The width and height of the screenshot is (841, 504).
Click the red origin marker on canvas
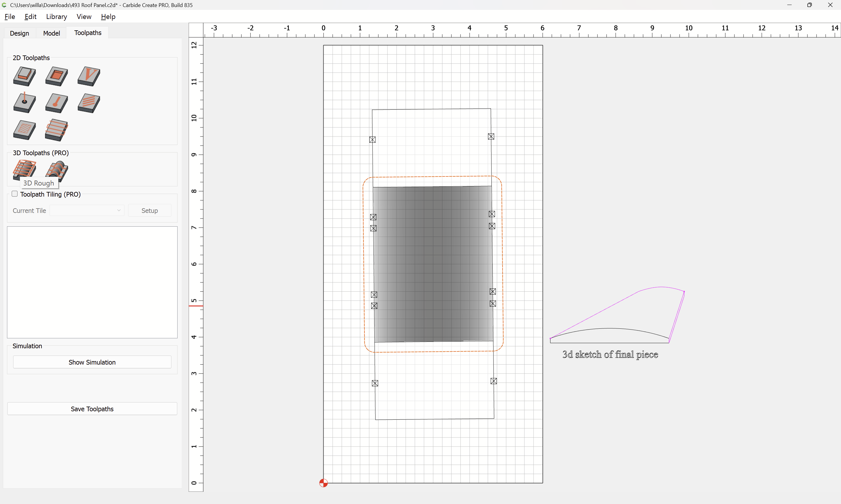point(323,483)
